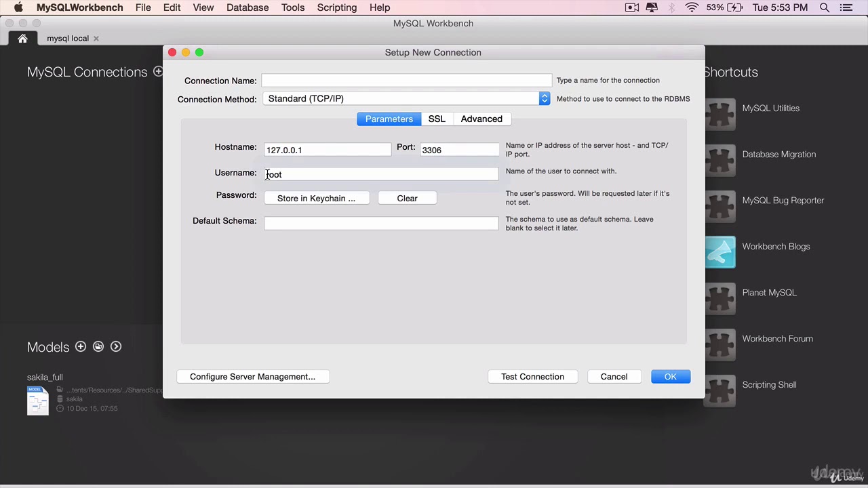Image resolution: width=868 pixels, height=488 pixels.
Task: Open the home tab icon
Action: pos(22,39)
